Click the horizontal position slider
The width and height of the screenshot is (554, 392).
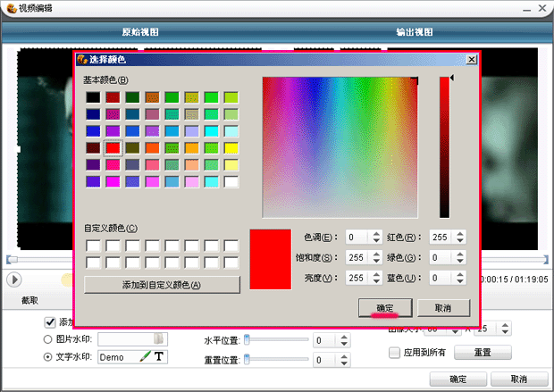coord(276,340)
